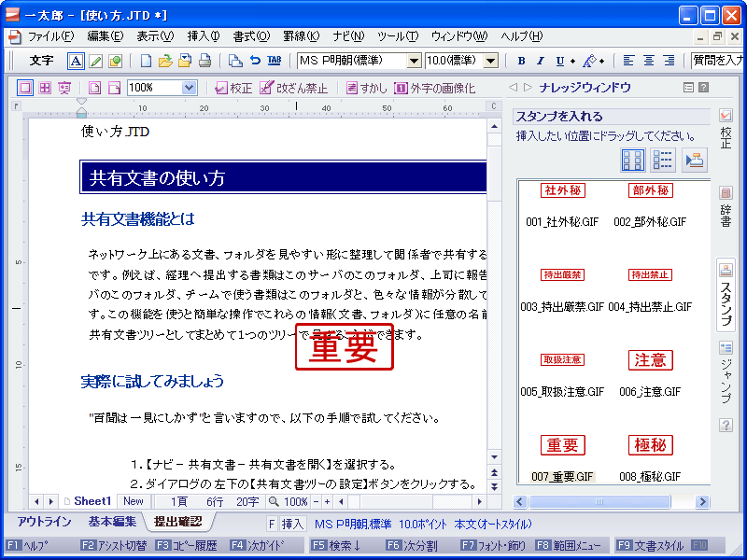Click F5 検索 function key button
Viewport: 747px width, 560px height.
(336, 546)
